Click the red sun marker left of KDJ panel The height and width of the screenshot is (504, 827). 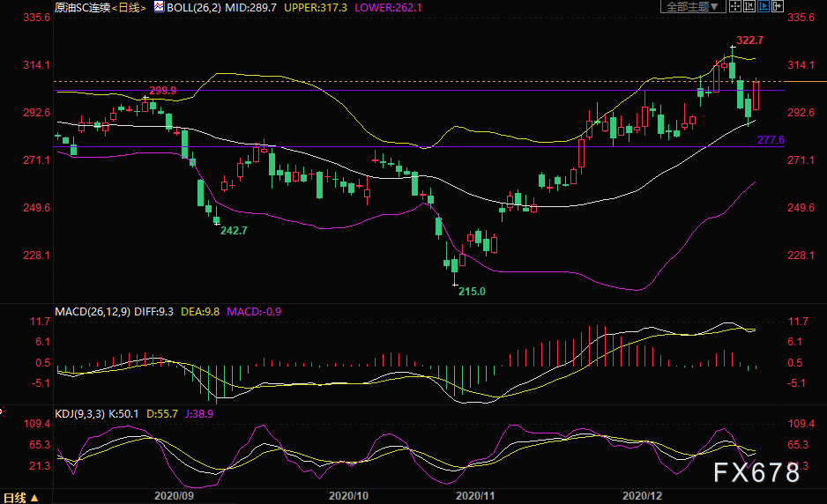pyautogui.click(x=3, y=410)
